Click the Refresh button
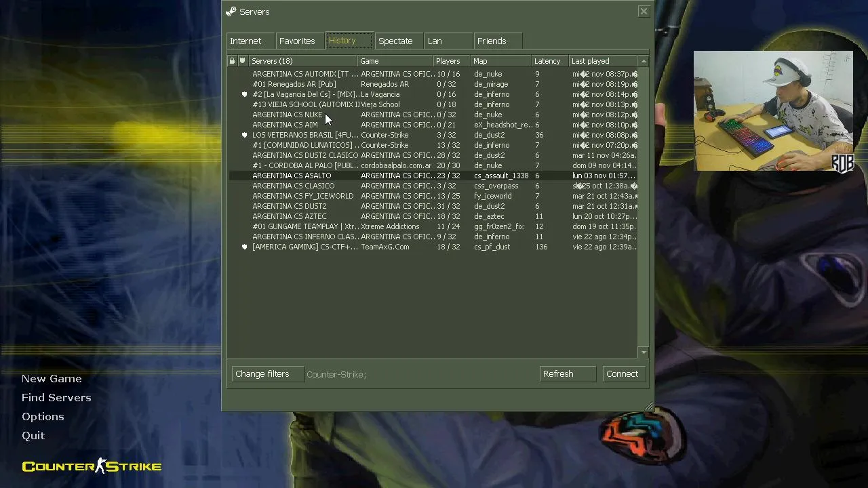Screen dimensions: 868x488 click(568, 374)
